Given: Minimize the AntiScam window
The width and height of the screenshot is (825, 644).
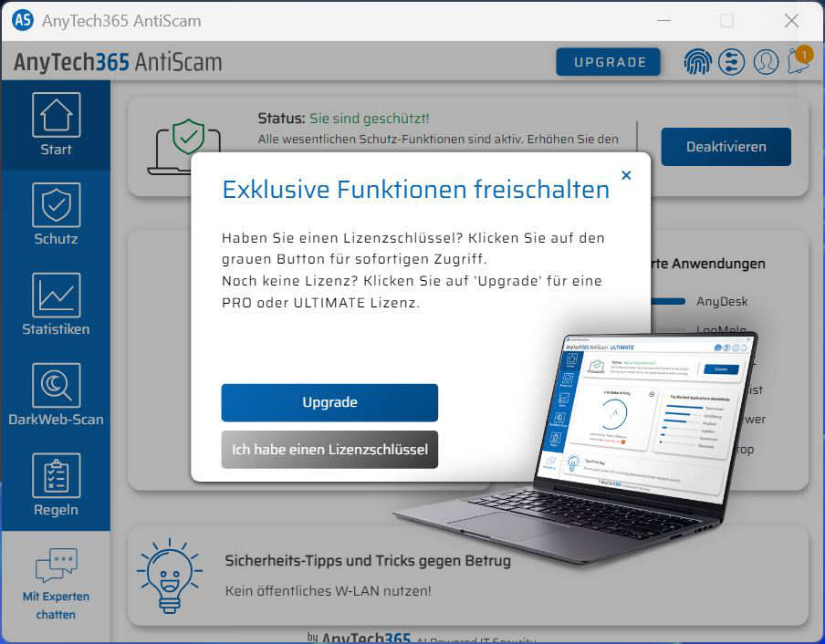Looking at the screenshot, I should (x=664, y=20).
